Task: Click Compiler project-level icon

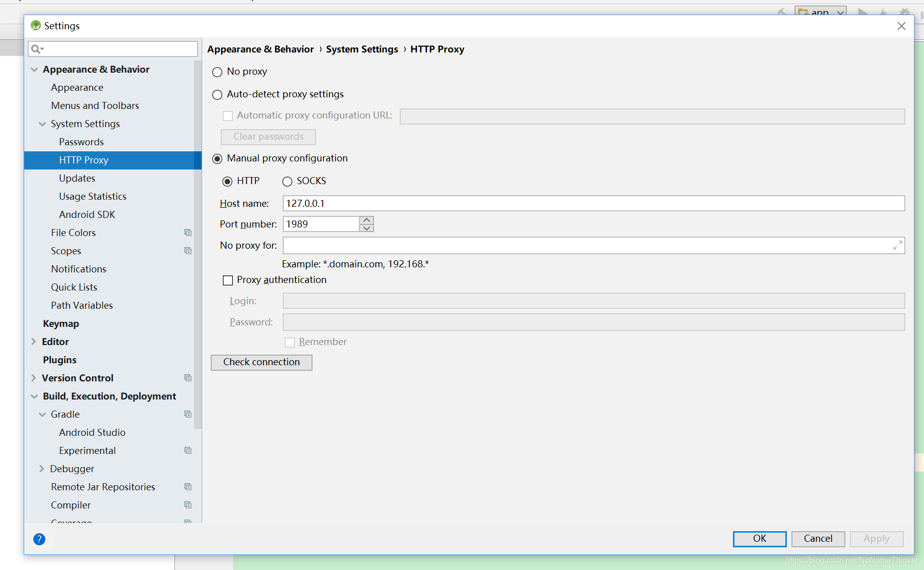Action: tap(188, 505)
